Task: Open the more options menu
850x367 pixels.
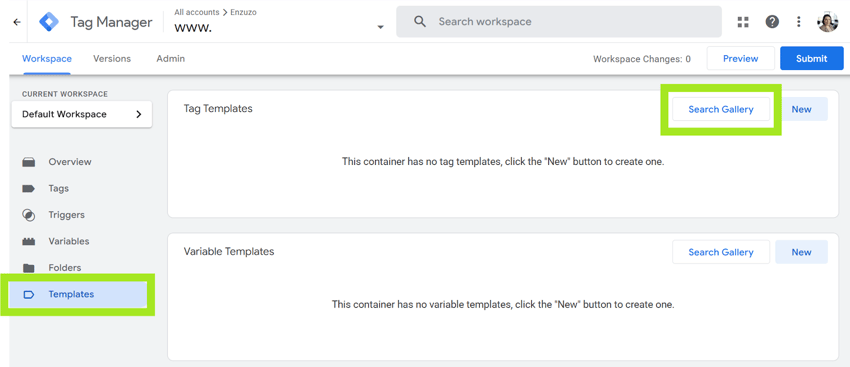Action: pos(799,22)
